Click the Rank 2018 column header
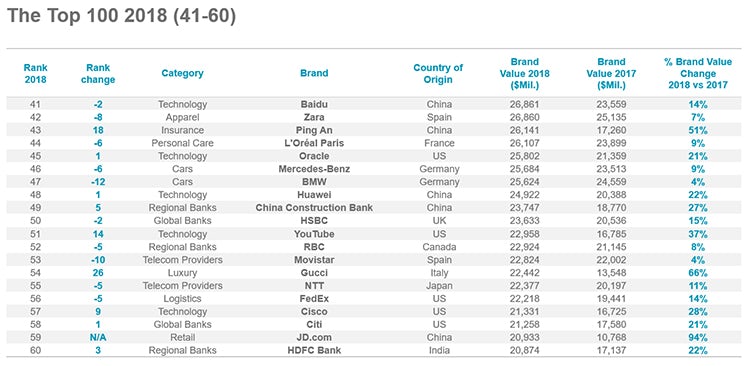 [36, 73]
